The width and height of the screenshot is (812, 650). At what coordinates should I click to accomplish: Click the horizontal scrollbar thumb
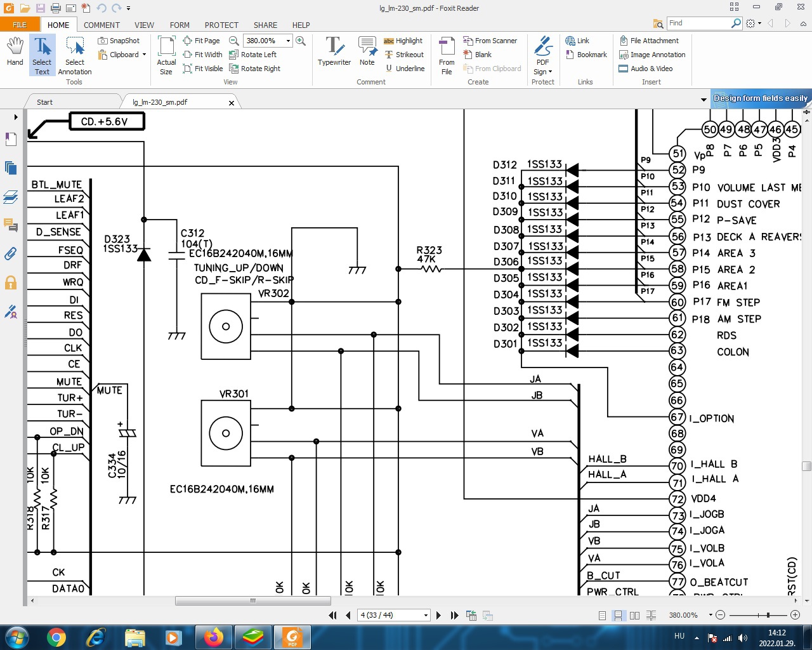253,600
